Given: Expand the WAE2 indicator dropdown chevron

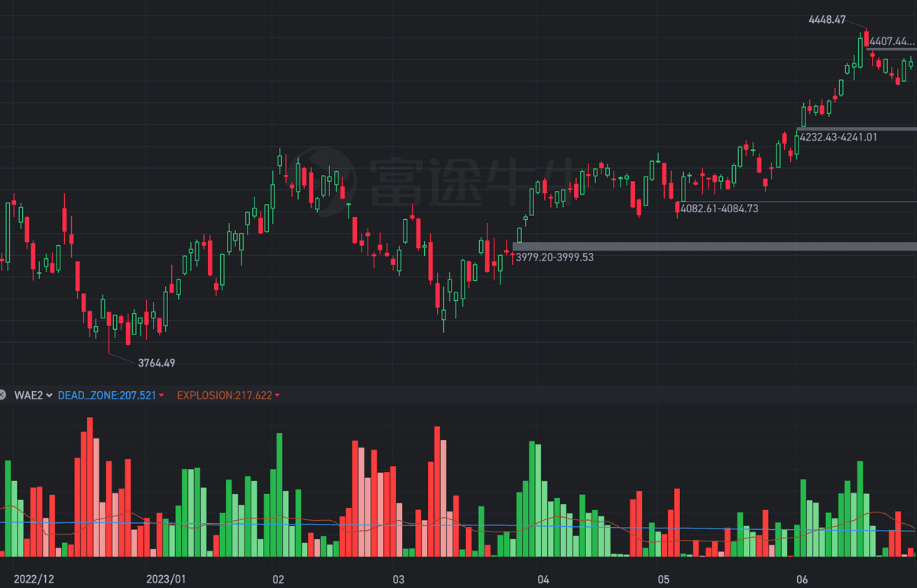Looking at the screenshot, I should [49, 396].
